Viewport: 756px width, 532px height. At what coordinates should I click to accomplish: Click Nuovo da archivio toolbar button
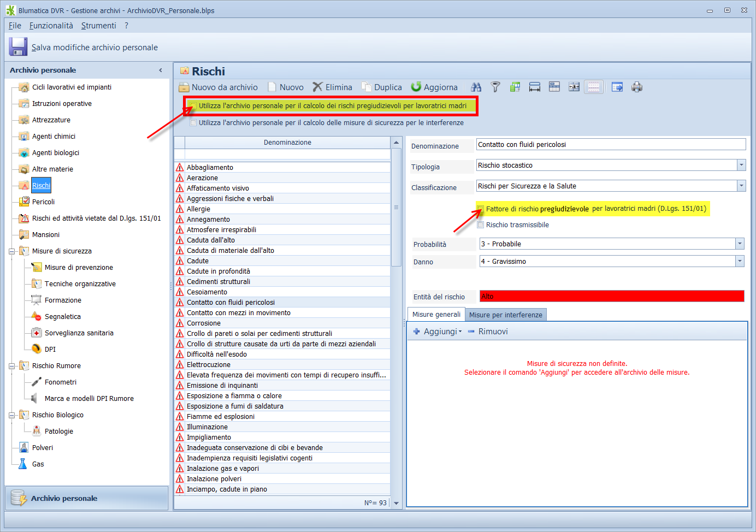218,87
